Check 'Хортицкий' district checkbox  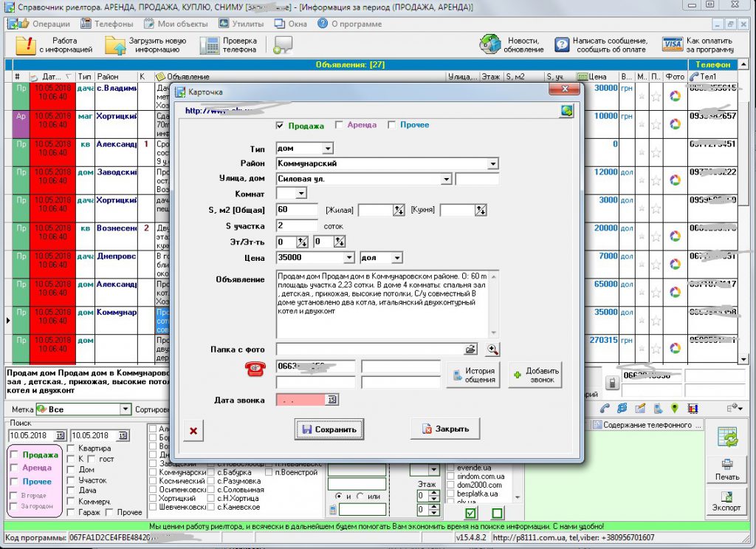(153, 498)
